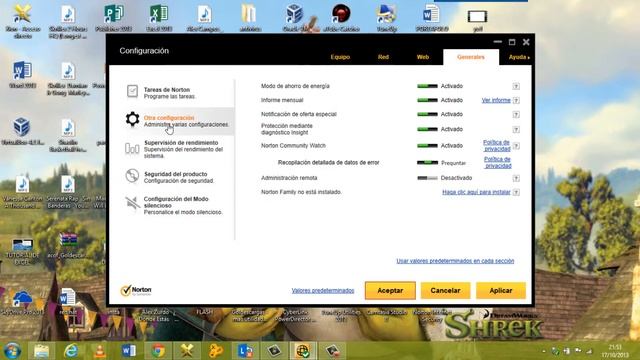Click the taskbar clock showing 21:51

click(615, 351)
